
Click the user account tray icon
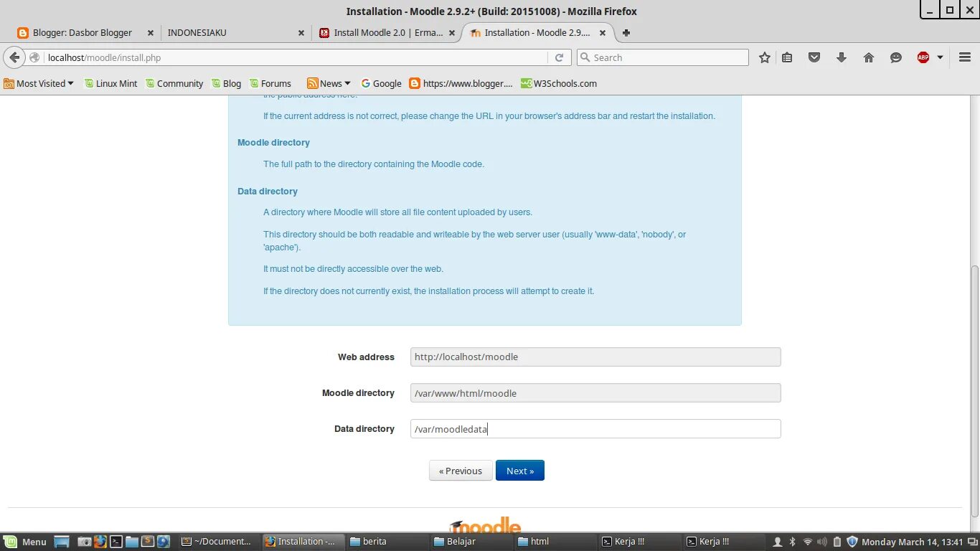point(778,542)
